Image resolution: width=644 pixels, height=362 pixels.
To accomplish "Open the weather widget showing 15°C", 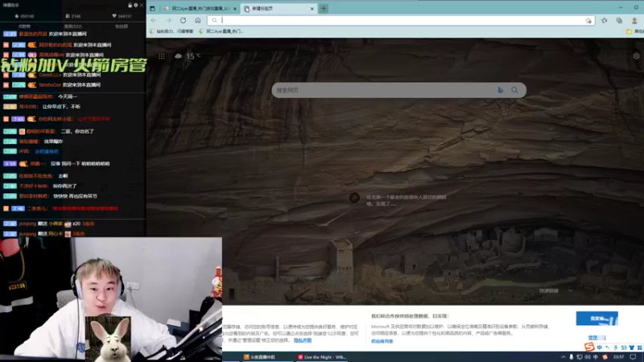I will [188, 56].
